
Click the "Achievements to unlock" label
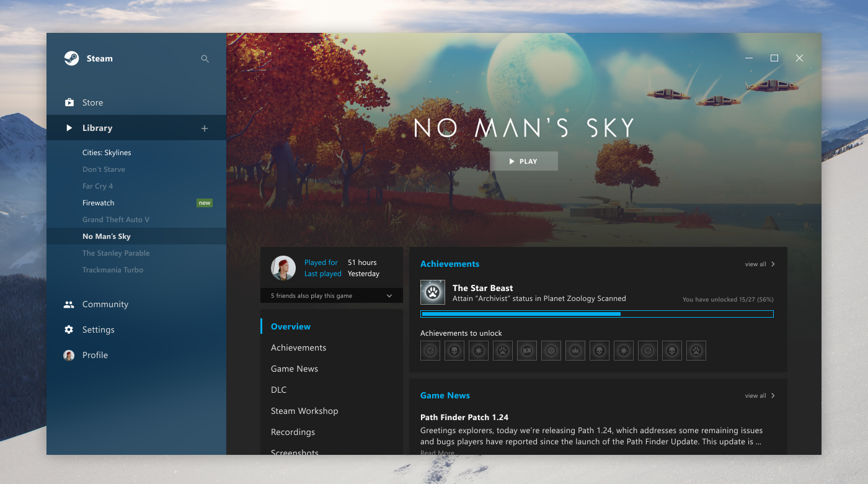[461, 333]
